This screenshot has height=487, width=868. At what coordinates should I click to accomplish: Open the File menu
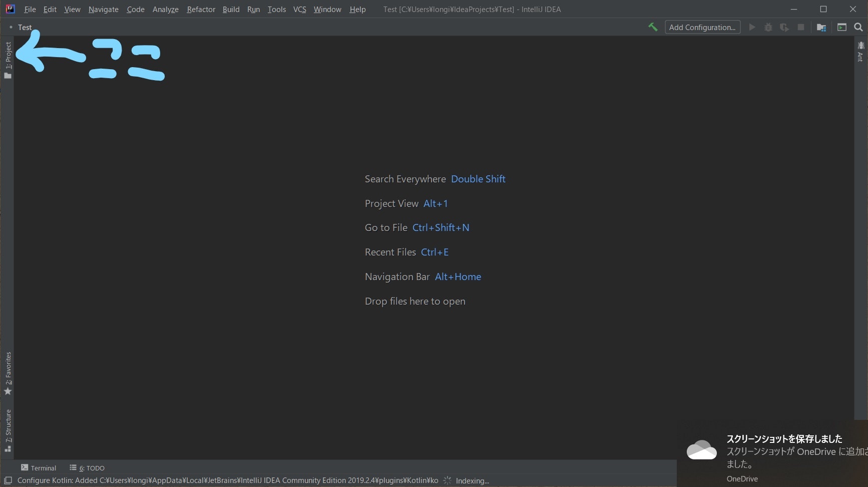[30, 10]
